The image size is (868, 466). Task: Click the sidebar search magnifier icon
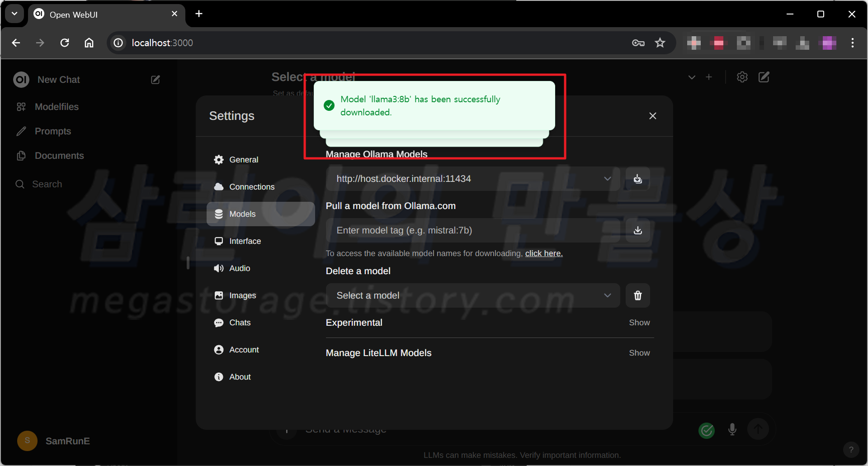point(20,184)
